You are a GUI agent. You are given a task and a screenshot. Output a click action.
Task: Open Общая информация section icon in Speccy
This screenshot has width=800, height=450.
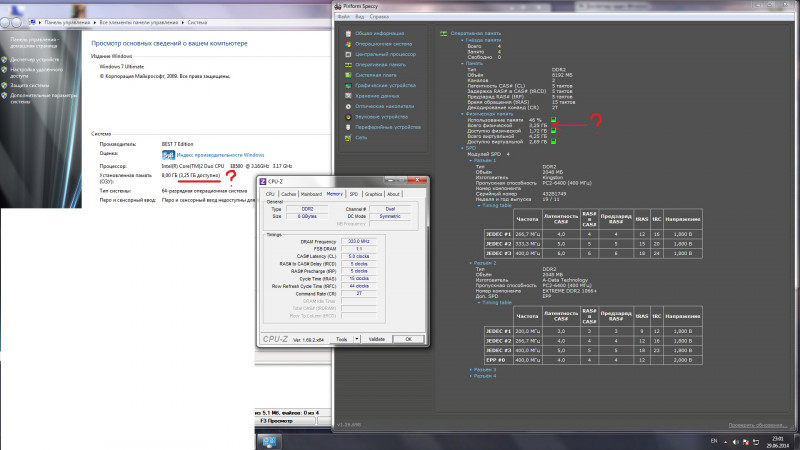tap(347, 33)
